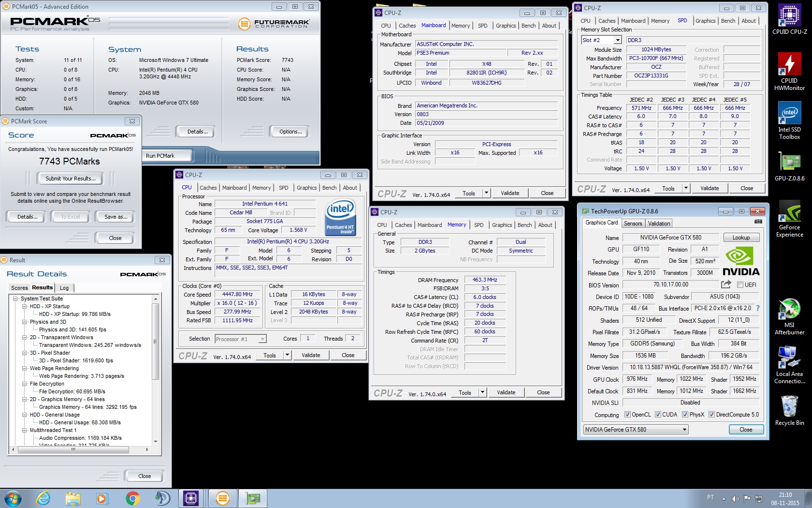The height and width of the screenshot is (508, 812).
Task: Launch Intel SSD Toolbox desktop icon
Action: [789, 121]
